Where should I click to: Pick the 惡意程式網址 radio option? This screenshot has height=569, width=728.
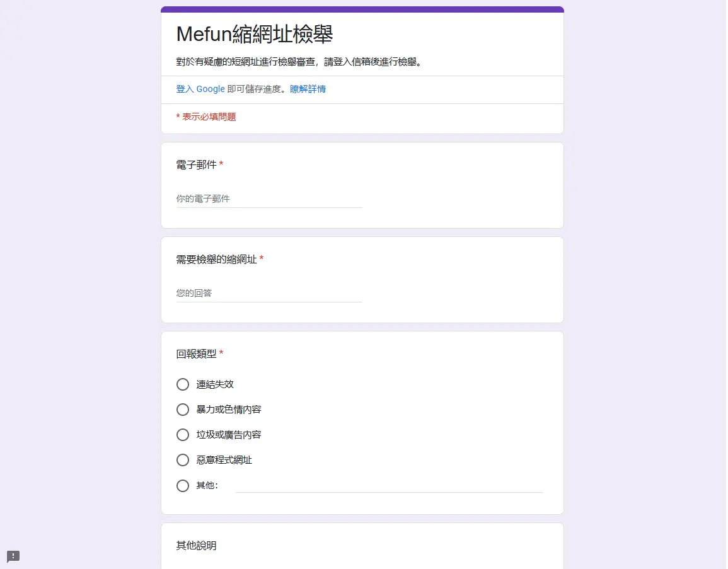[182, 460]
